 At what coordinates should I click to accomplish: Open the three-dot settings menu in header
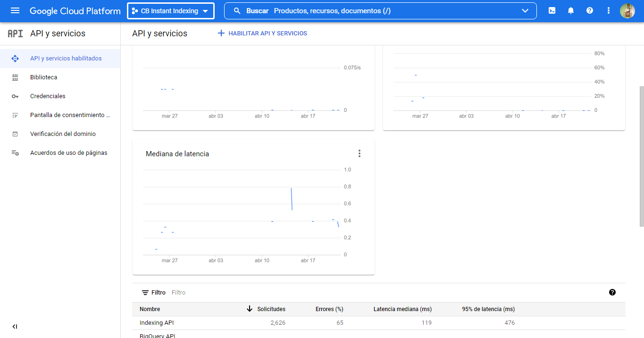pos(609,10)
